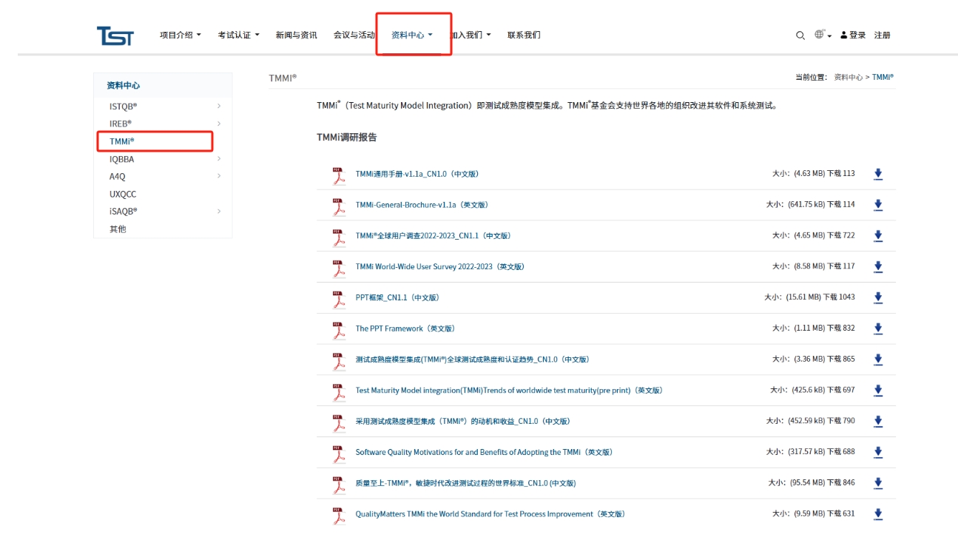Open the 加入我们 dropdown menu
The height and width of the screenshot is (560, 958).
(x=470, y=35)
